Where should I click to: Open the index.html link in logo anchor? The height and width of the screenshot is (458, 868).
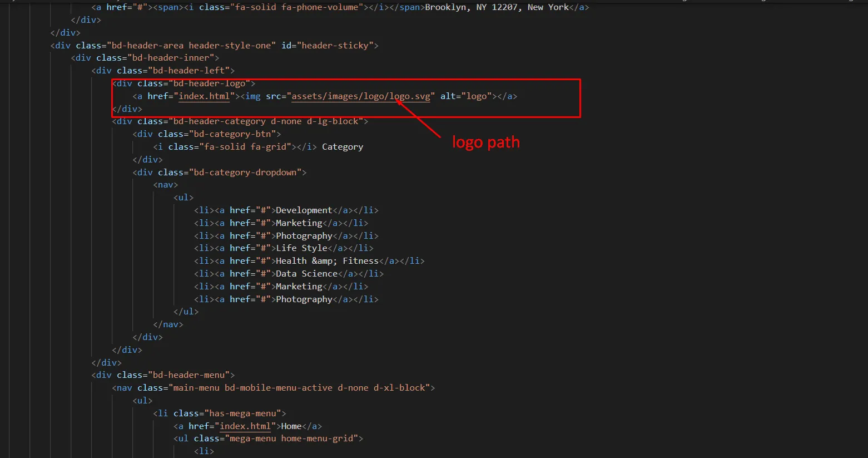click(204, 96)
